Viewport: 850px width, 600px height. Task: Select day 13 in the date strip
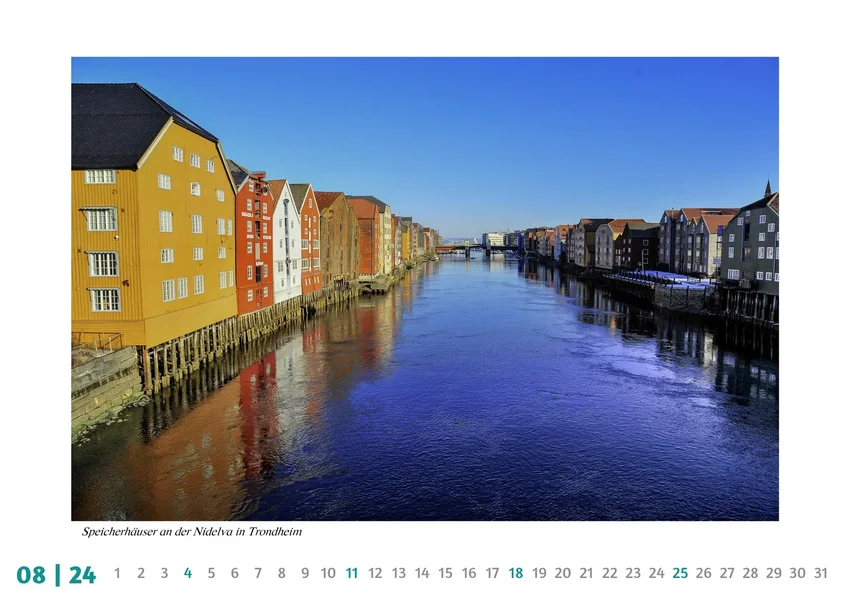pos(398,573)
